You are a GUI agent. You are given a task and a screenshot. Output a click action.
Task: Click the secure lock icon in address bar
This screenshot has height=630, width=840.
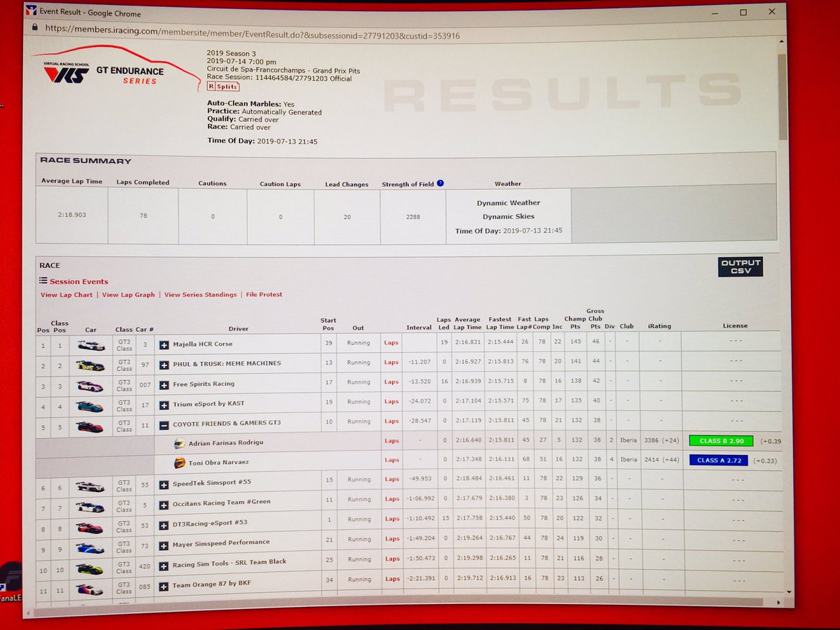34,28
